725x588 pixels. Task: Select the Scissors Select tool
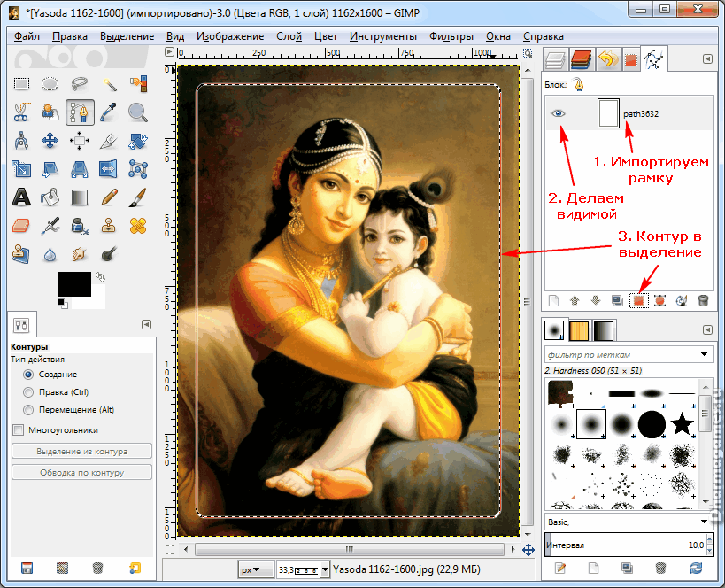pyautogui.click(x=21, y=112)
